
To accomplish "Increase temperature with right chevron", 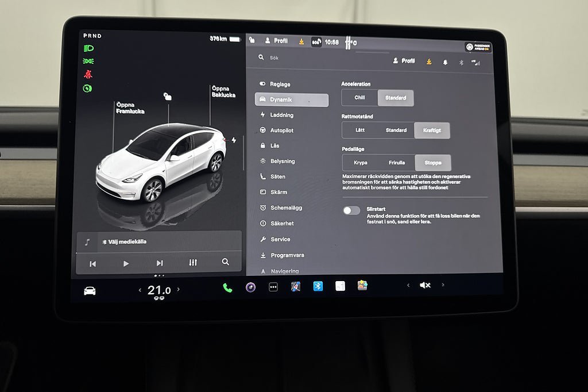I will (x=178, y=290).
